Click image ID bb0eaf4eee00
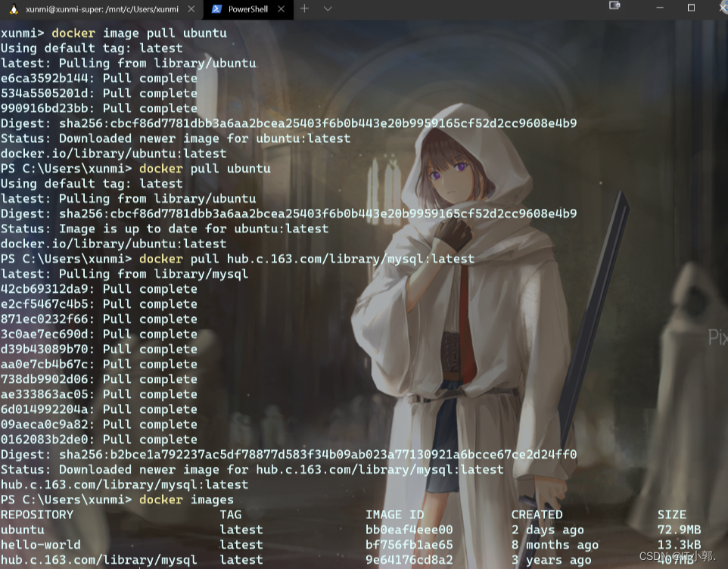This screenshot has height=569, width=728. (x=409, y=530)
